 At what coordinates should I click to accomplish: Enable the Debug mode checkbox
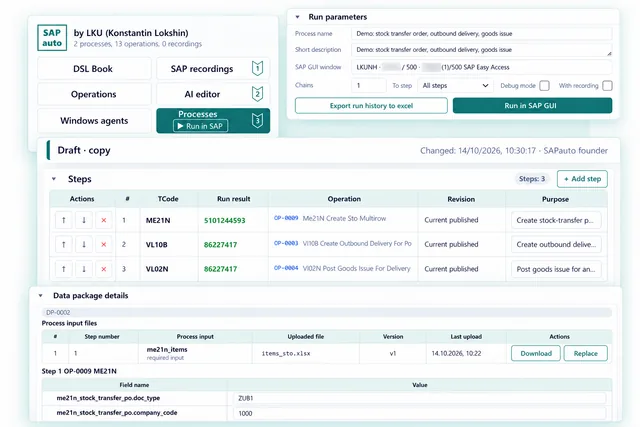click(x=544, y=86)
